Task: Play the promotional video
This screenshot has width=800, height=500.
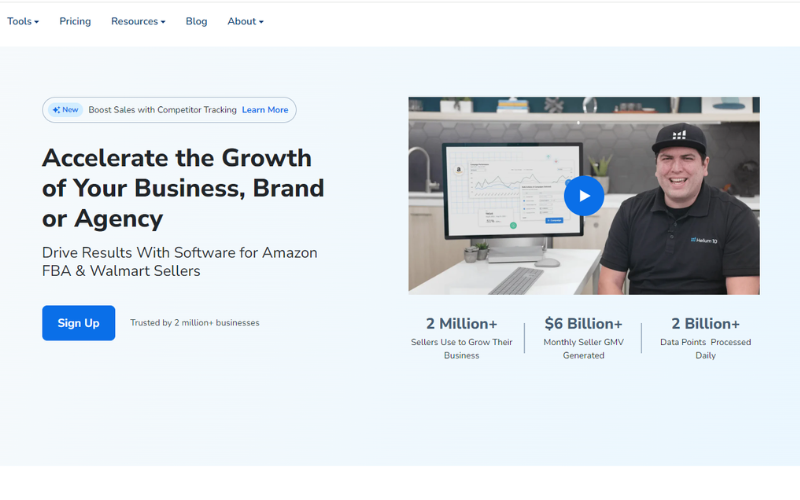Action: click(584, 196)
